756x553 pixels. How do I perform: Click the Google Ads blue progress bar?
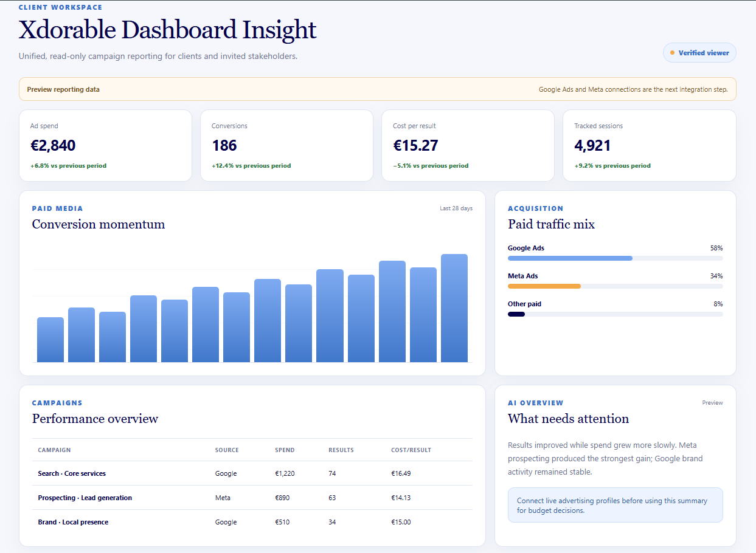pyautogui.click(x=570, y=258)
